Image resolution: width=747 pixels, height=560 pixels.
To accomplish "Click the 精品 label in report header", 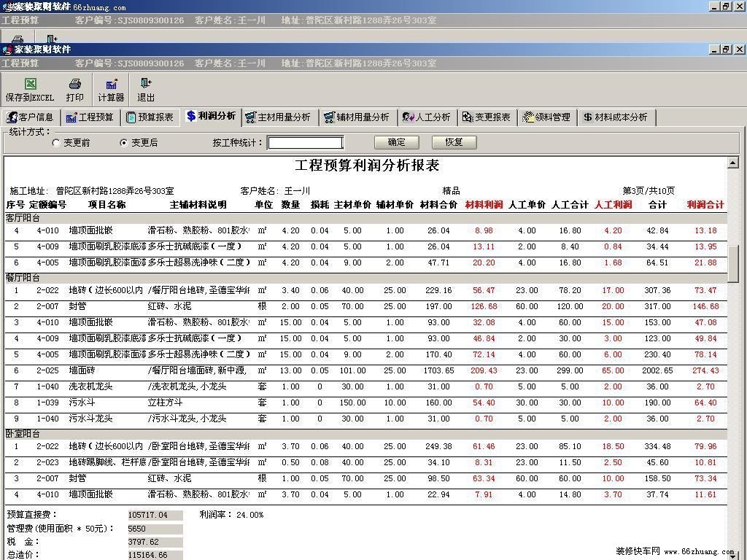I will [451, 190].
